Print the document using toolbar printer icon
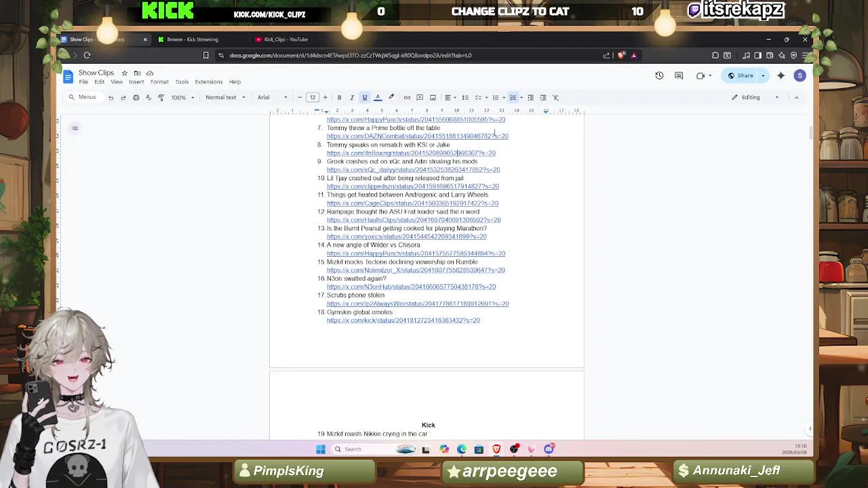Screen dimensions: 868x488 [136, 98]
